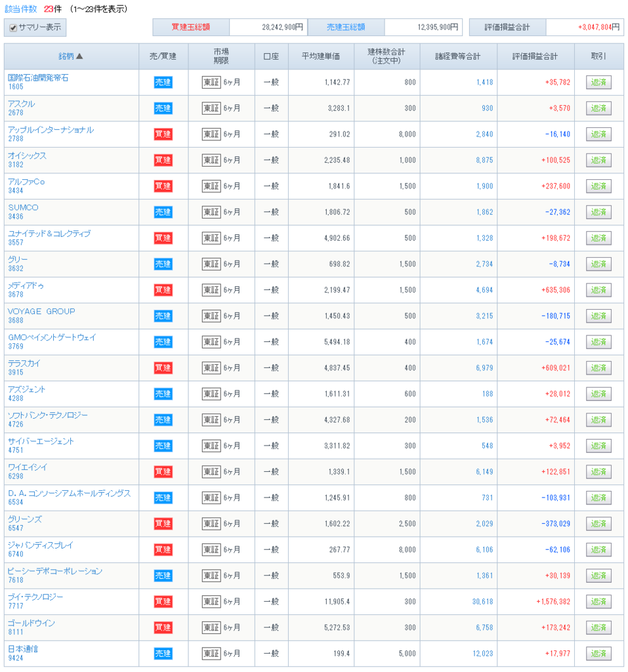
Task: Click 買建 badge in メディアドゥ row
Action: click(x=163, y=290)
